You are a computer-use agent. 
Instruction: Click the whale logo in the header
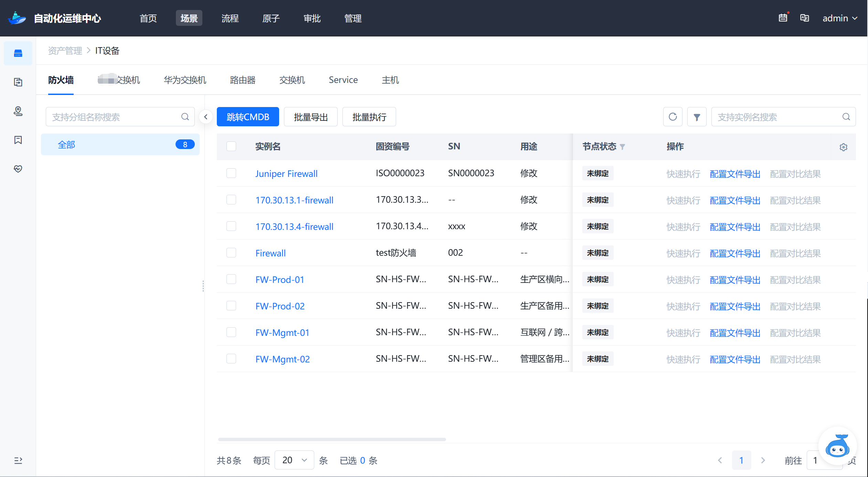click(x=17, y=18)
